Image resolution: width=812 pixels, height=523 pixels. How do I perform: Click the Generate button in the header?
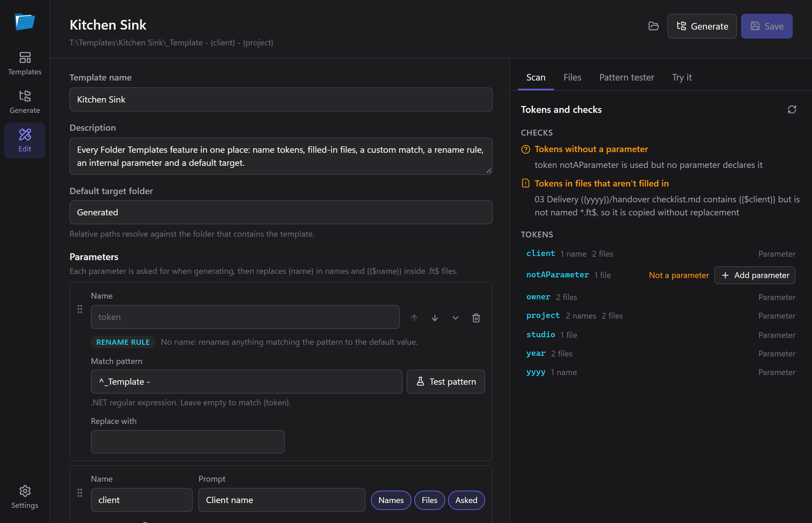(x=702, y=26)
